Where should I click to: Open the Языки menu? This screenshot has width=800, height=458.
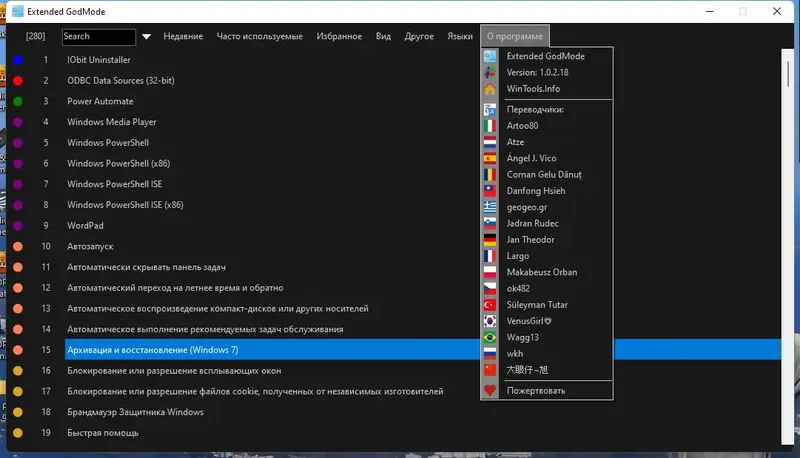[460, 36]
